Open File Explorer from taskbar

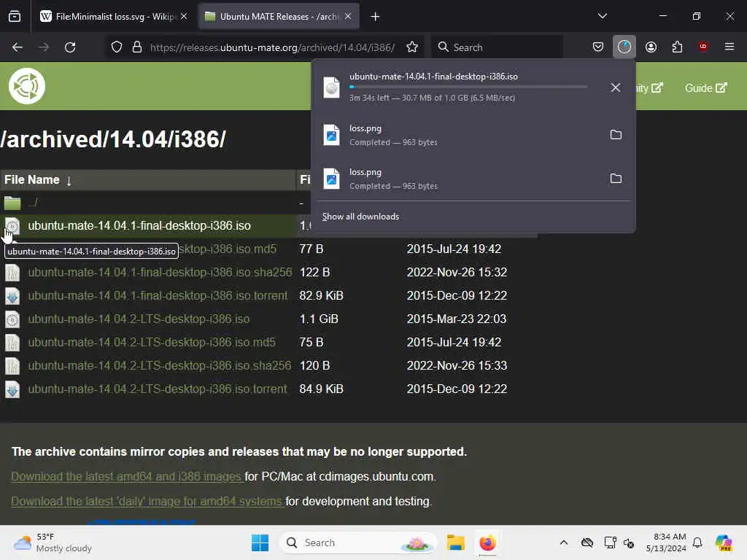coord(455,542)
